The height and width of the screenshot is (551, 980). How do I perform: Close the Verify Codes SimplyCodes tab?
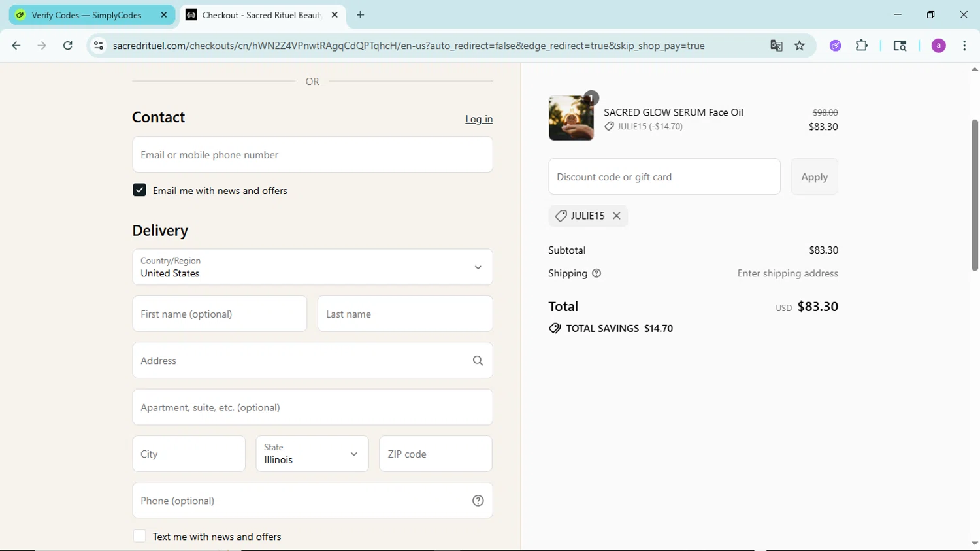[164, 15]
